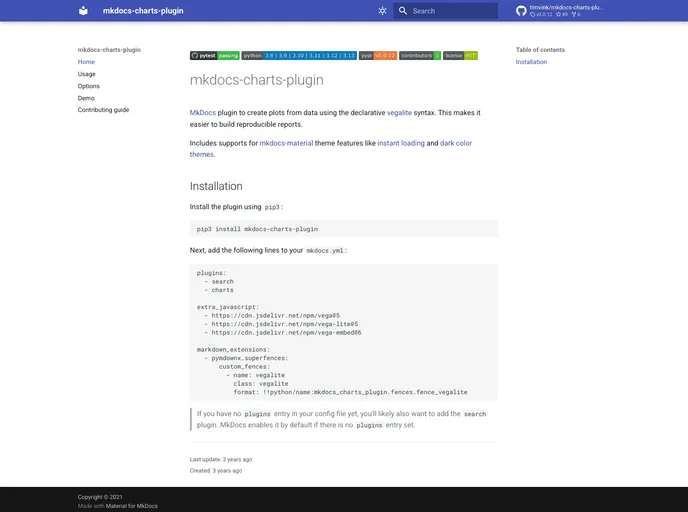Click the contributors badge
The width and height of the screenshot is (688, 512).
(x=420, y=56)
